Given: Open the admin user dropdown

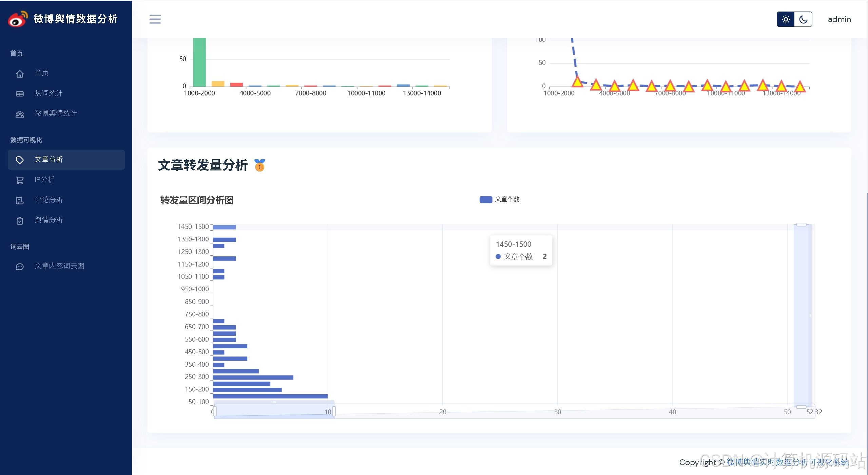Looking at the screenshot, I should pos(839,19).
